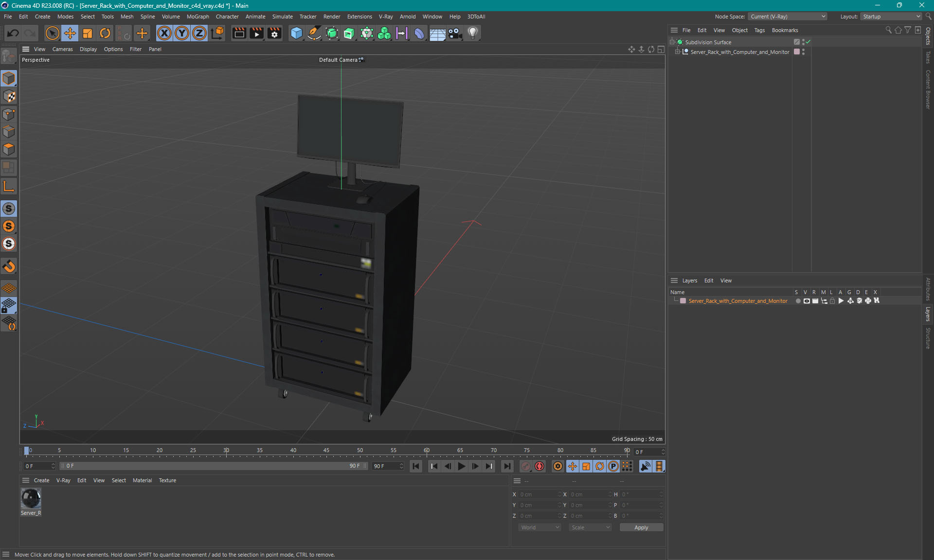This screenshot has width=934, height=560.
Task: Add a Subdivision Surface generator
Action: [332, 33]
